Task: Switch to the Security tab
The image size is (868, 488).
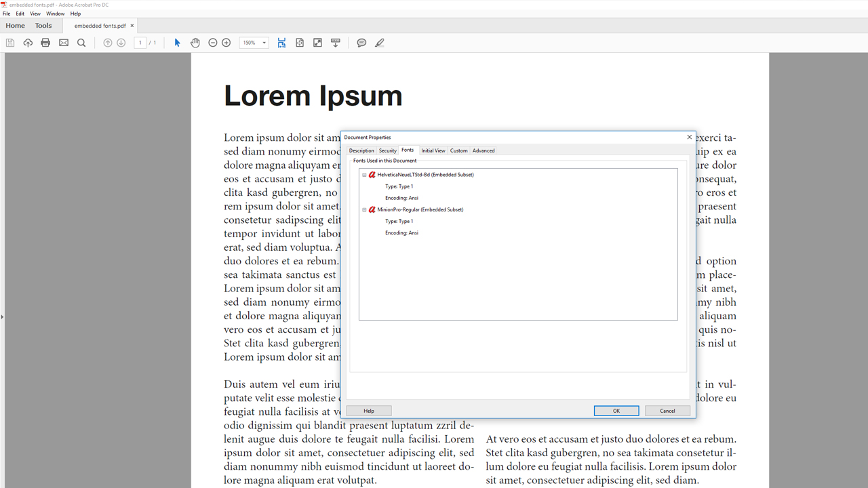Action: point(387,150)
